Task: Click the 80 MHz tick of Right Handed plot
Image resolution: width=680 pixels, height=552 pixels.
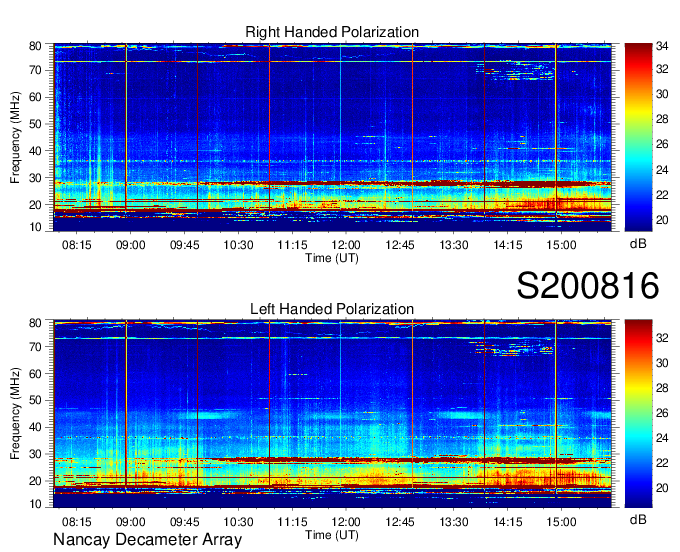Action: point(35,46)
